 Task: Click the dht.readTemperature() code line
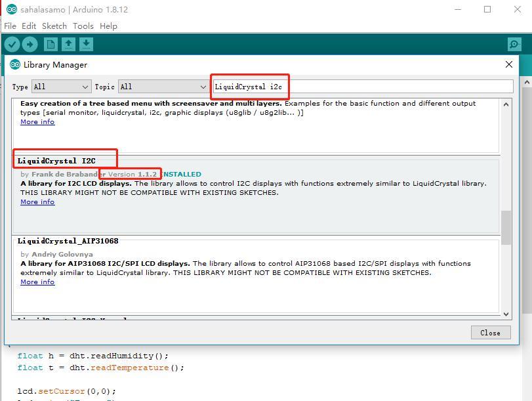[100, 368]
